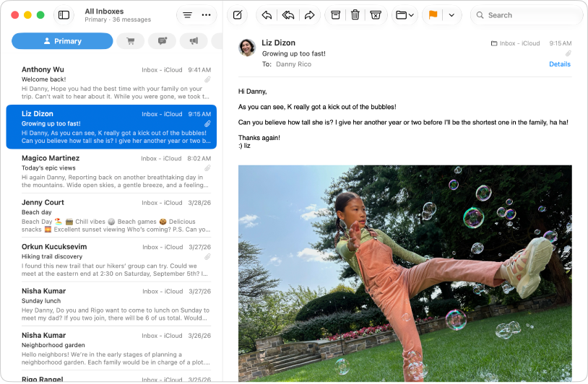Image resolution: width=588 pixels, height=384 pixels.
Task: Move message to Junk
Action: point(376,15)
